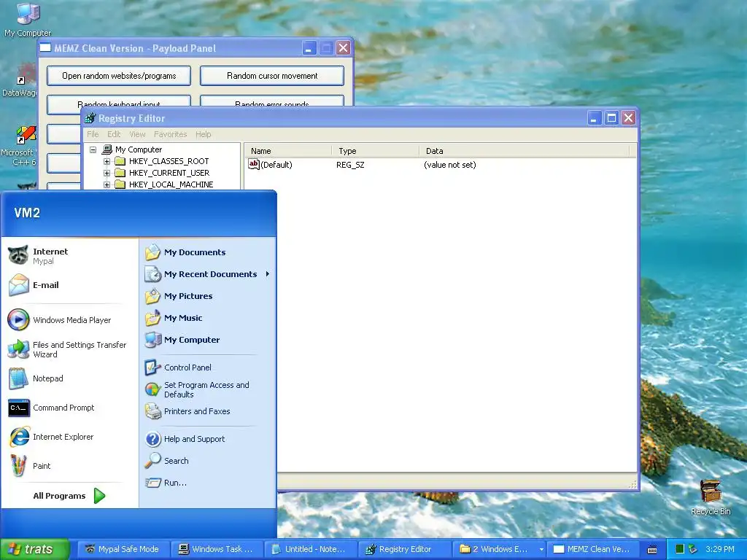Click the Search magnifier icon
The width and height of the screenshot is (747, 560).
pos(153,461)
